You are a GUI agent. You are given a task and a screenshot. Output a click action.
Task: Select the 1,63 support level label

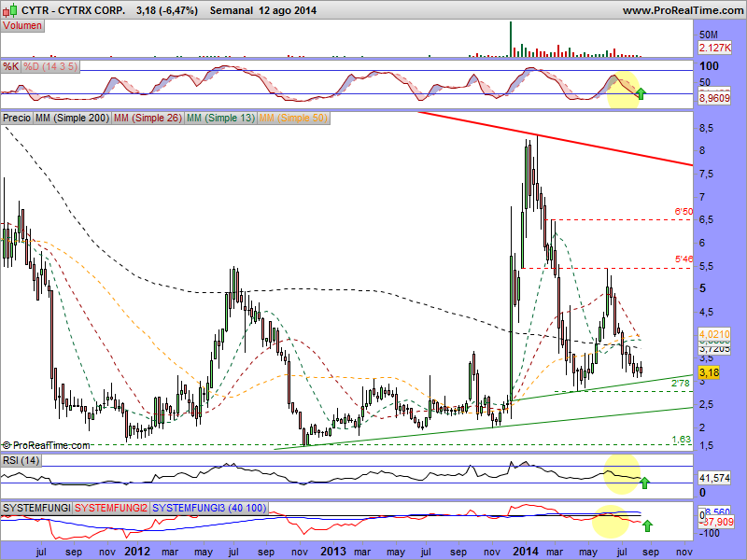(682, 439)
